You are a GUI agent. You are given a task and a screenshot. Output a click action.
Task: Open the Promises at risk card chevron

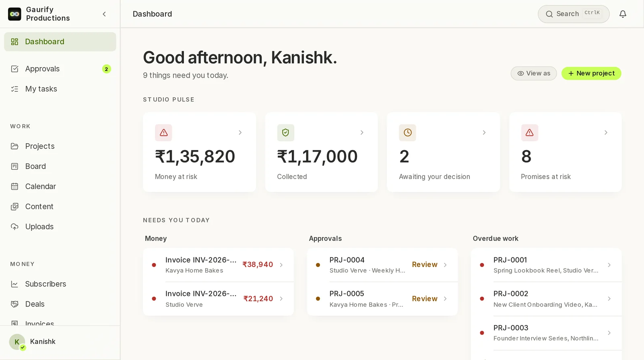tap(606, 132)
